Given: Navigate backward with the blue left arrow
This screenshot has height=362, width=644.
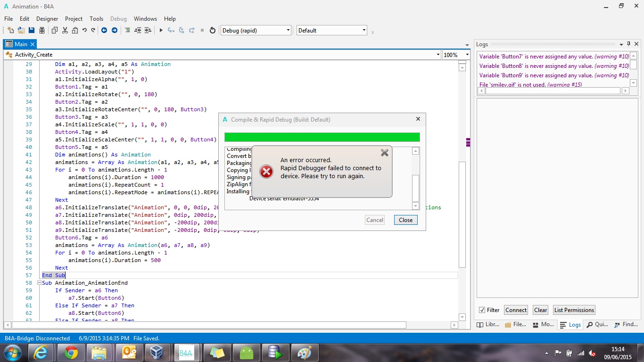Looking at the screenshot, I should click(x=104, y=30).
